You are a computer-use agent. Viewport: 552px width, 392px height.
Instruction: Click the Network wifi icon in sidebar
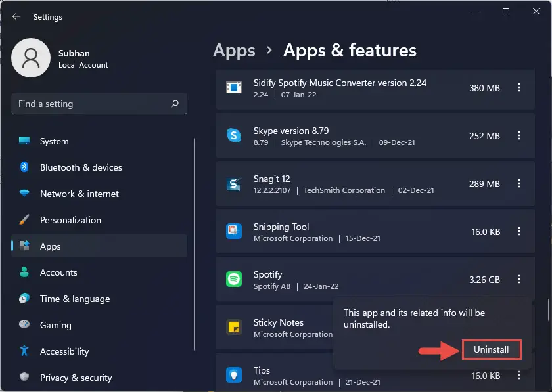[24, 193]
